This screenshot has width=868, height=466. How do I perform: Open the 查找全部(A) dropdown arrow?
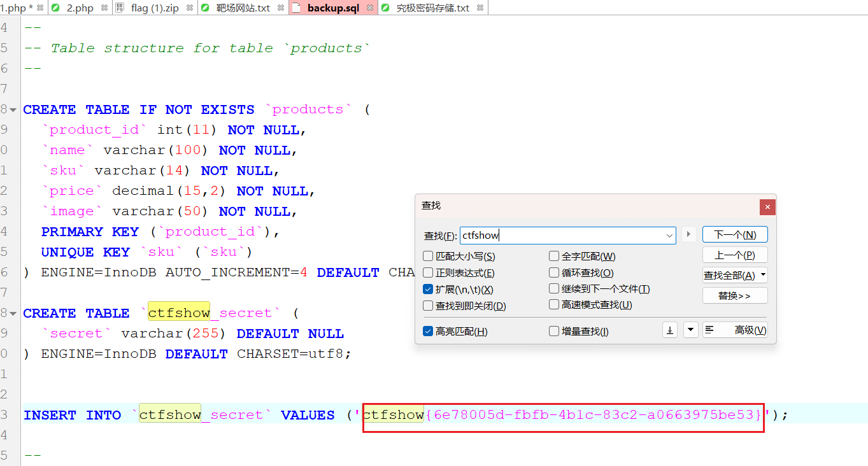[x=763, y=276]
